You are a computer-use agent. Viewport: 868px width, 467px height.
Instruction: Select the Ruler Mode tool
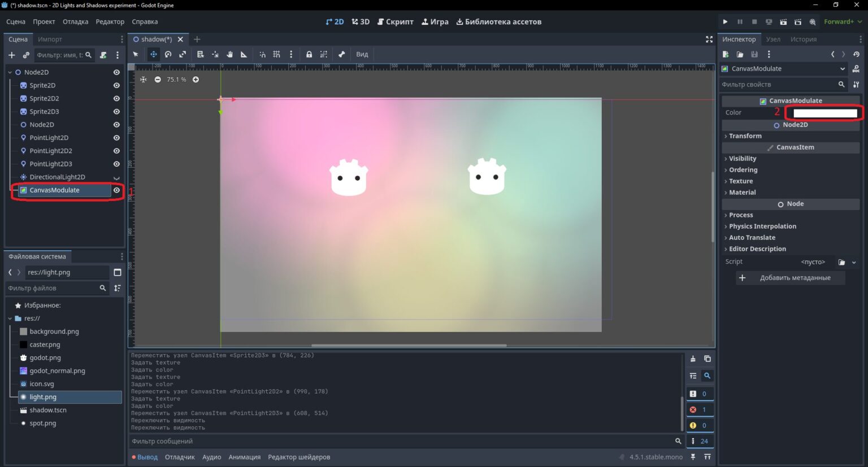click(244, 54)
